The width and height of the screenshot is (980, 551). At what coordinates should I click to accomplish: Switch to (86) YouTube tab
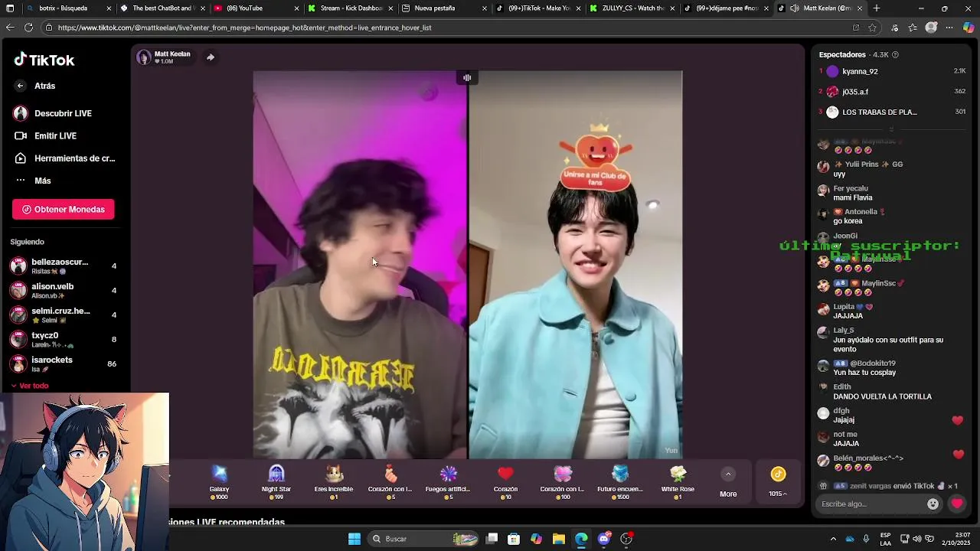point(256,8)
